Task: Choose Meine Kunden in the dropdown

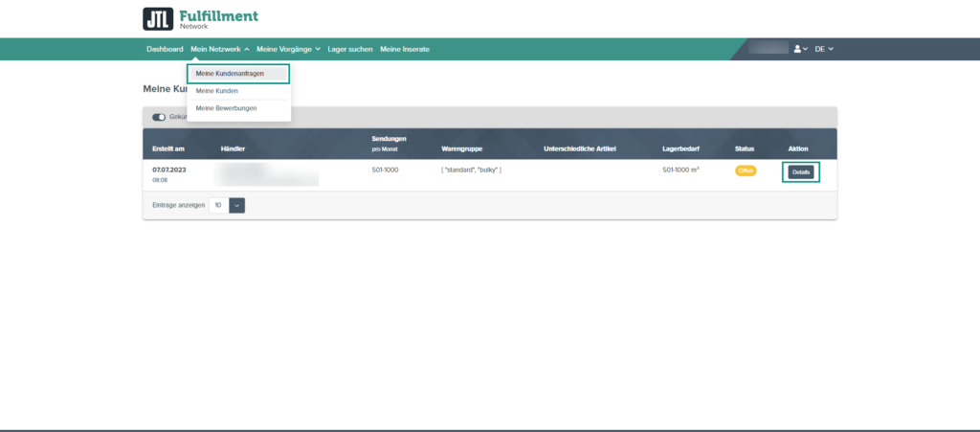Action: pos(217,91)
